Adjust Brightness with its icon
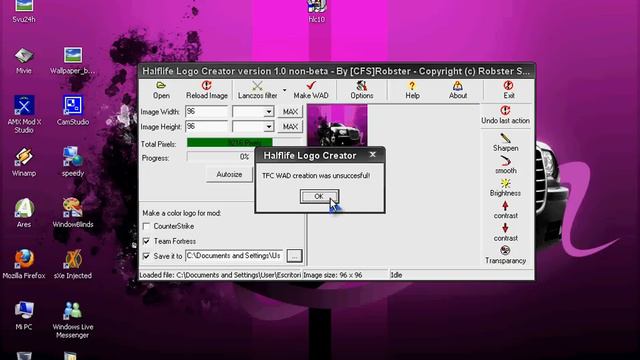This screenshot has height=360, width=640. pos(505,183)
